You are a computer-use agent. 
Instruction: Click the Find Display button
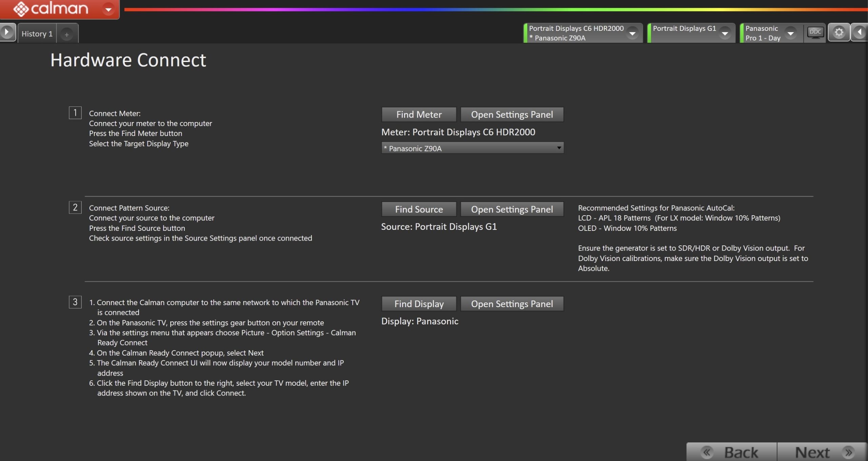point(419,304)
